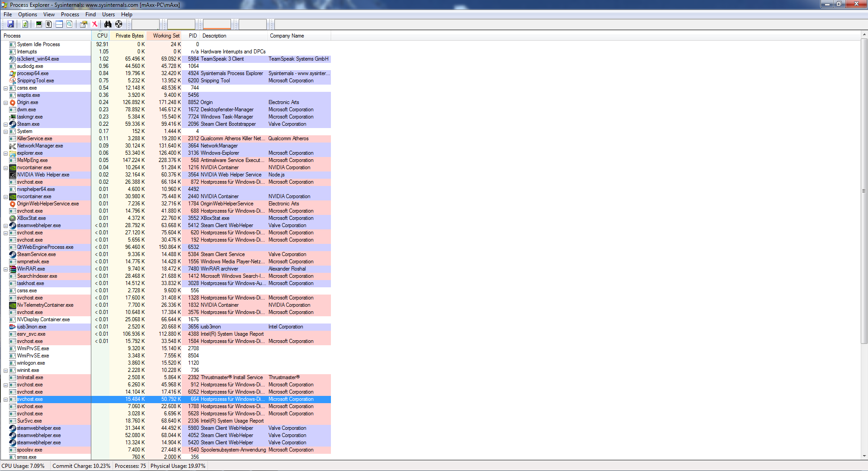Screen dimensions: 868x471
Task: Click the taskmgr.exe process icon
Action: pyautogui.click(x=13, y=117)
